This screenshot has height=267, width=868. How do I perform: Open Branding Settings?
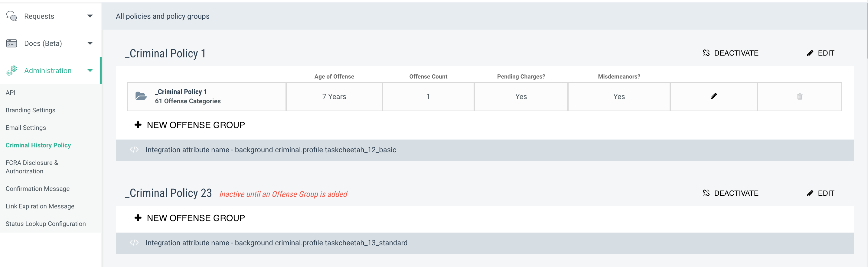[x=30, y=110]
